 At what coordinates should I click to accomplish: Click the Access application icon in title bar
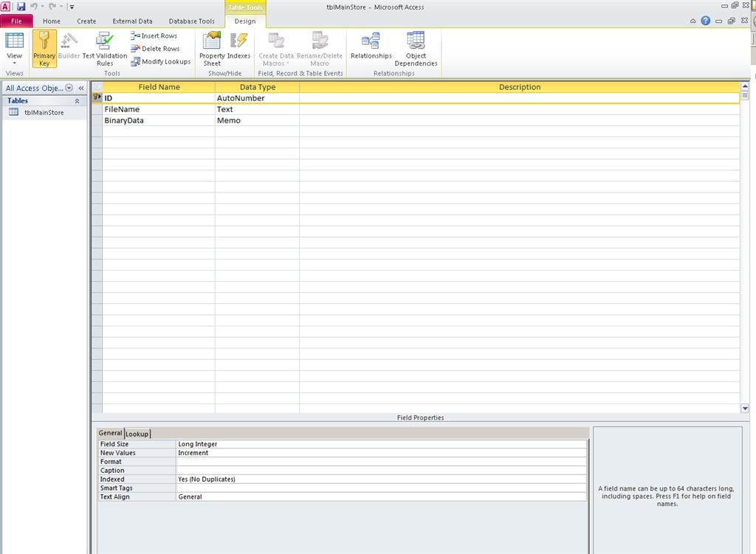(x=5, y=7)
